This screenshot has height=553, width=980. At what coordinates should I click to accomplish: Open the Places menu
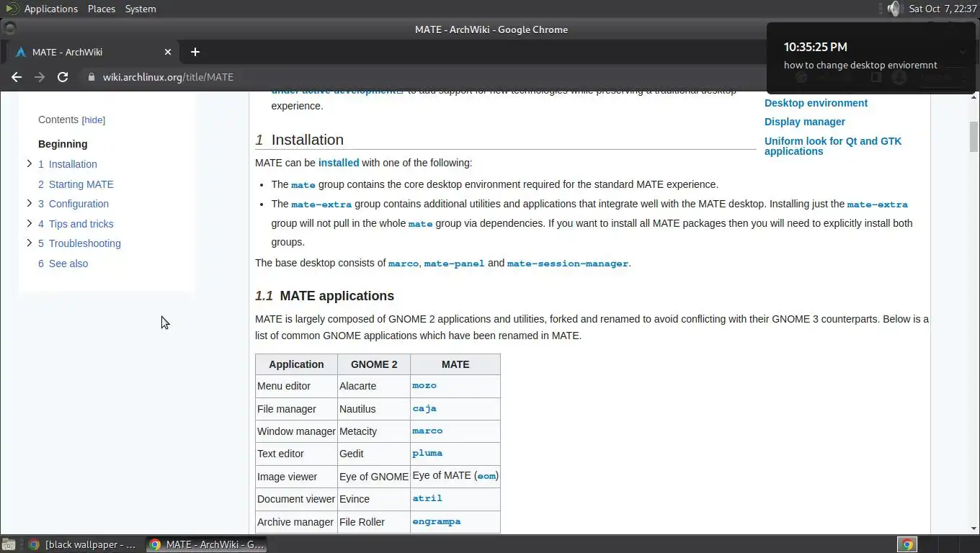pyautogui.click(x=102, y=9)
